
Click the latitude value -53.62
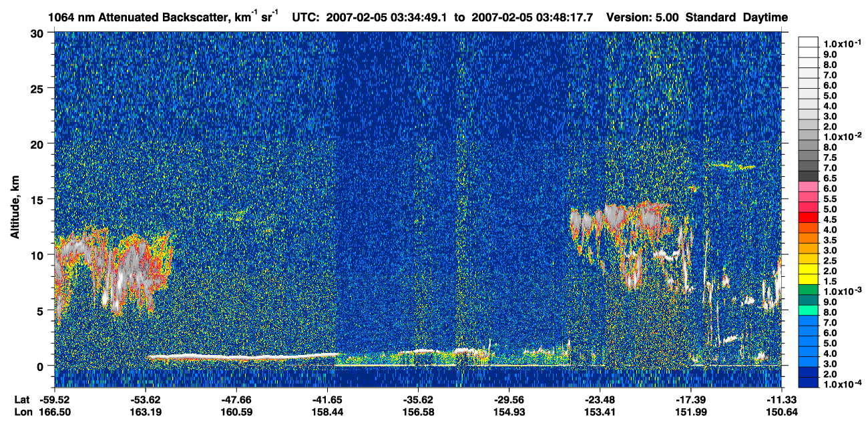146,399
